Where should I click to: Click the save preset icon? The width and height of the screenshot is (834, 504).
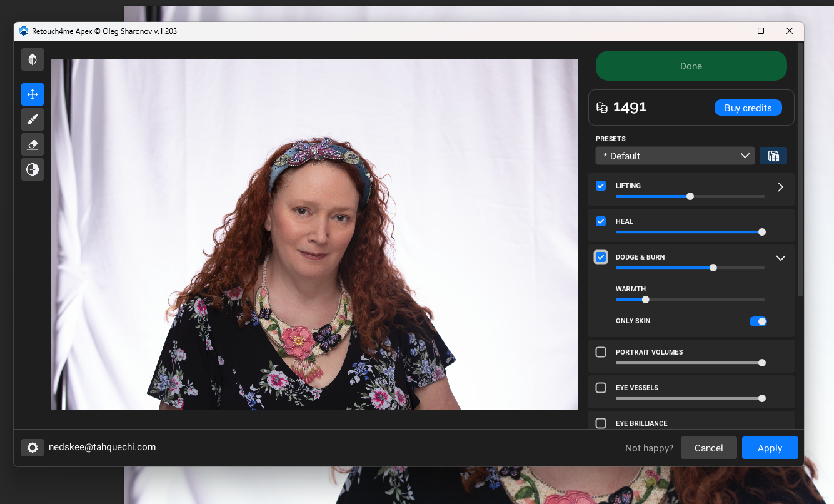tap(773, 156)
